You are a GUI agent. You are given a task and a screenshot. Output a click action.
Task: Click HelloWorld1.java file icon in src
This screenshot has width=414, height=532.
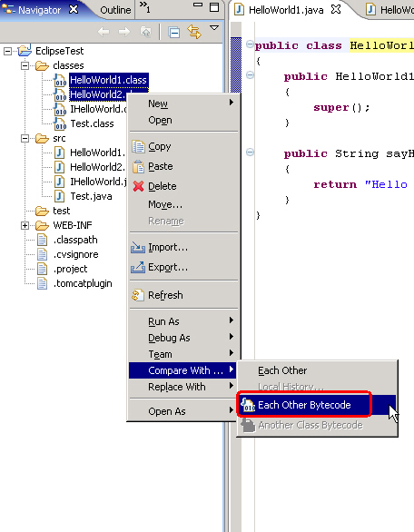point(59,153)
